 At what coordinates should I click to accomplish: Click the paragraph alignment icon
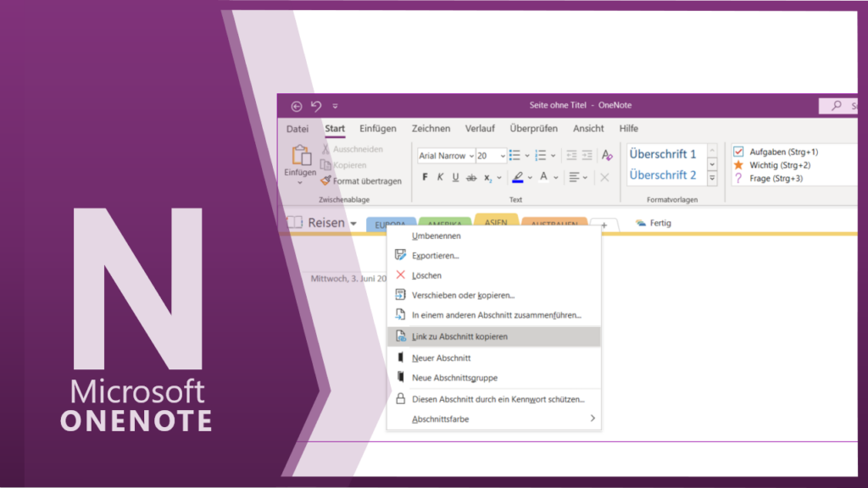(574, 178)
